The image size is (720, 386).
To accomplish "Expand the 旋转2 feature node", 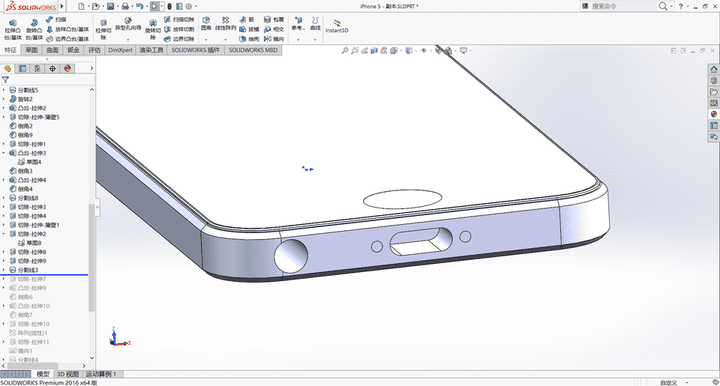I will 4,99.
